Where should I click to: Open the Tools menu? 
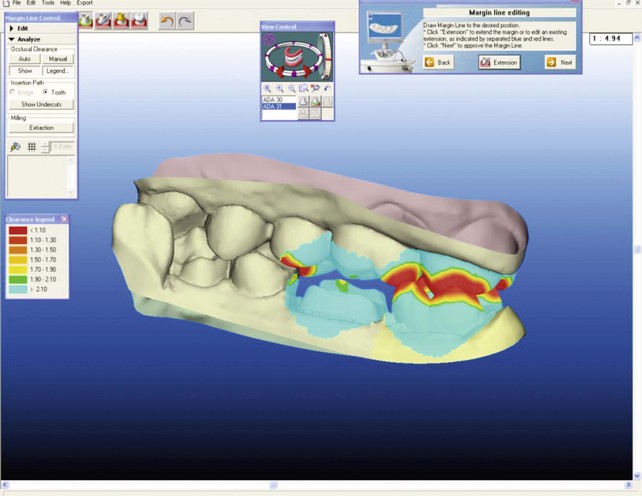[48, 3]
